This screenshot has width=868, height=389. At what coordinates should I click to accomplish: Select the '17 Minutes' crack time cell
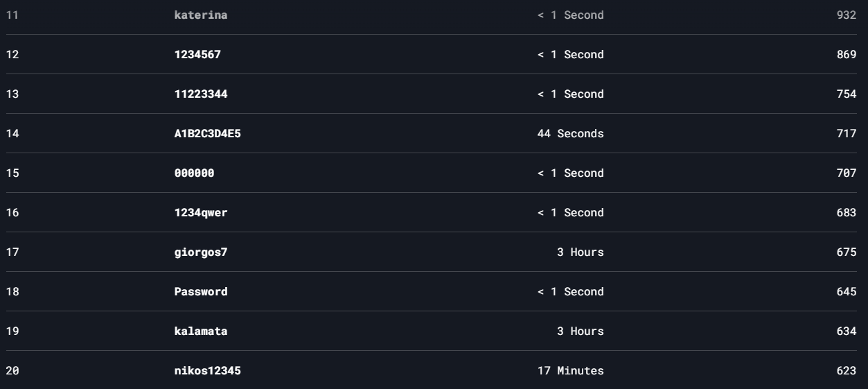point(570,370)
